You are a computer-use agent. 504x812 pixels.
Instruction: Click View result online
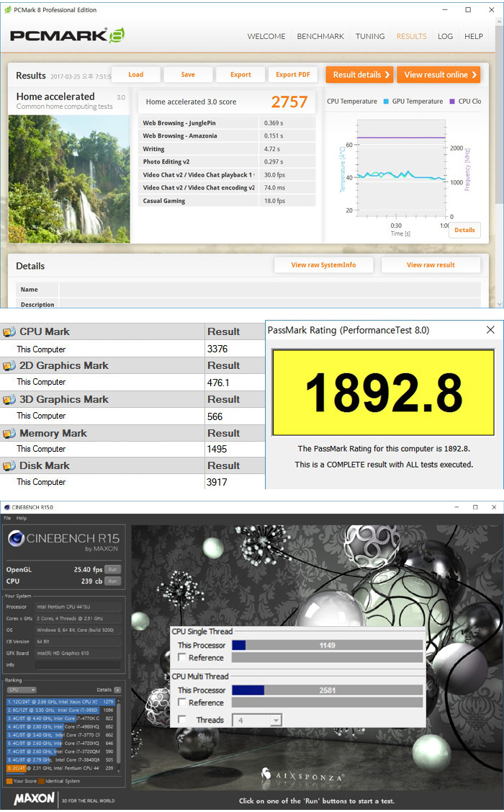[438, 75]
